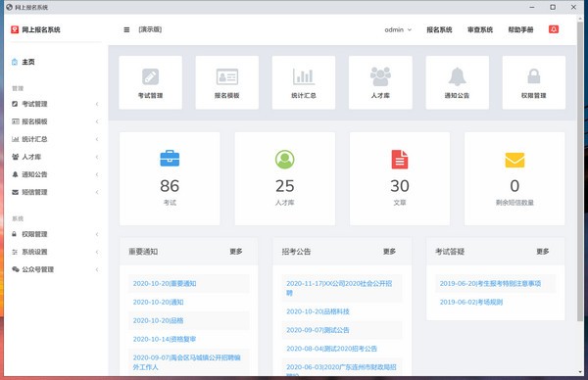
Task: Click sidebar 人才库 people icon
Action: (16, 157)
